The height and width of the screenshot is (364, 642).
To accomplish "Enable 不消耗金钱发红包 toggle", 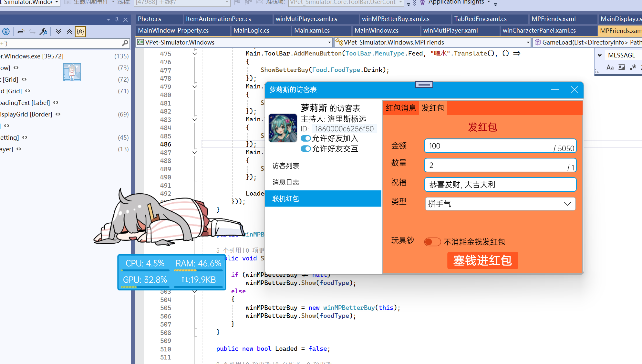I will click(432, 242).
